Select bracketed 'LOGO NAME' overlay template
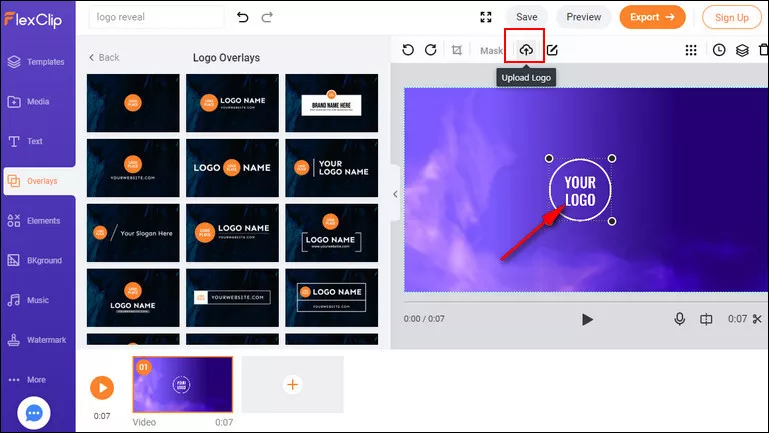 (332, 233)
